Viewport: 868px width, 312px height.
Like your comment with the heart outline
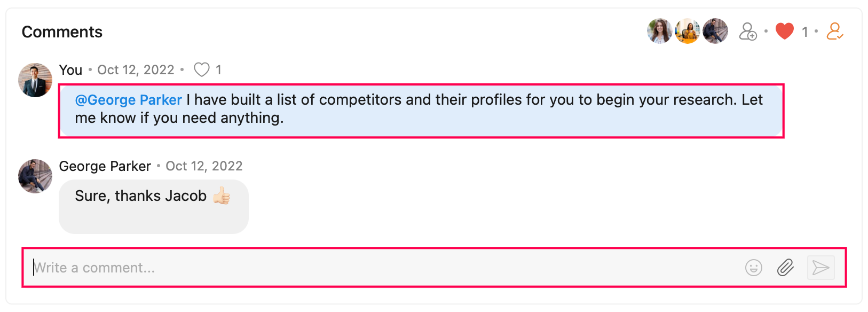(201, 70)
